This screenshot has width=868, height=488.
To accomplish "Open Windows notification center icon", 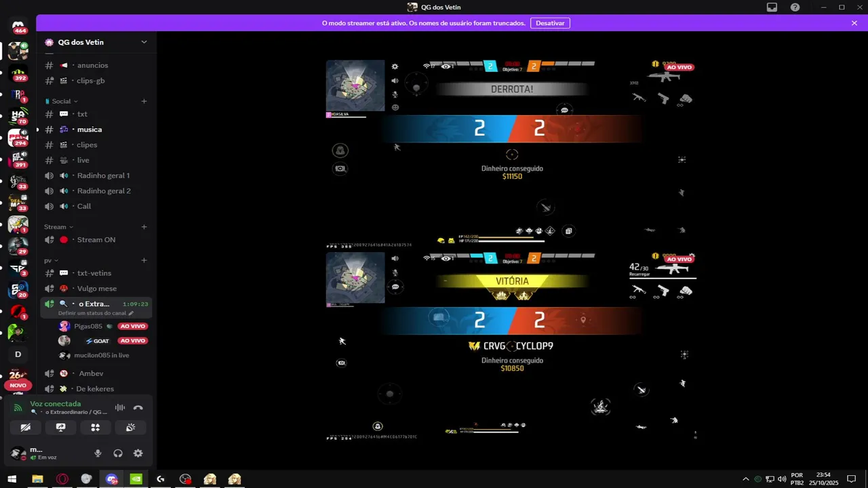I will tap(852, 479).
